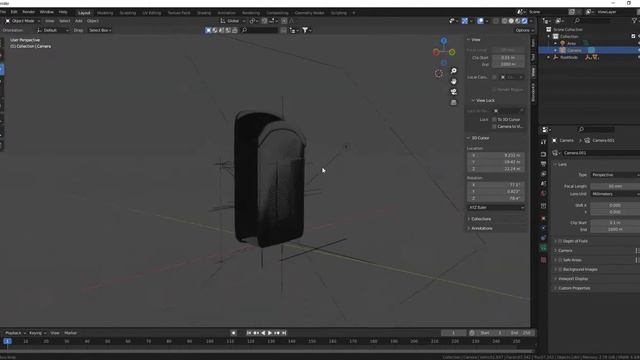Jump to last frame in timeline
Image resolution: width=640 pixels, height=360 pixels.
point(284,333)
